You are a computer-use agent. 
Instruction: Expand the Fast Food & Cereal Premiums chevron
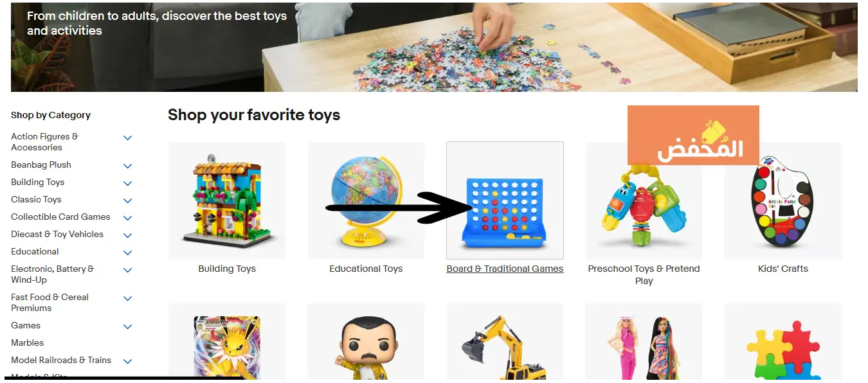pyautogui.click(x=128, y=298)
